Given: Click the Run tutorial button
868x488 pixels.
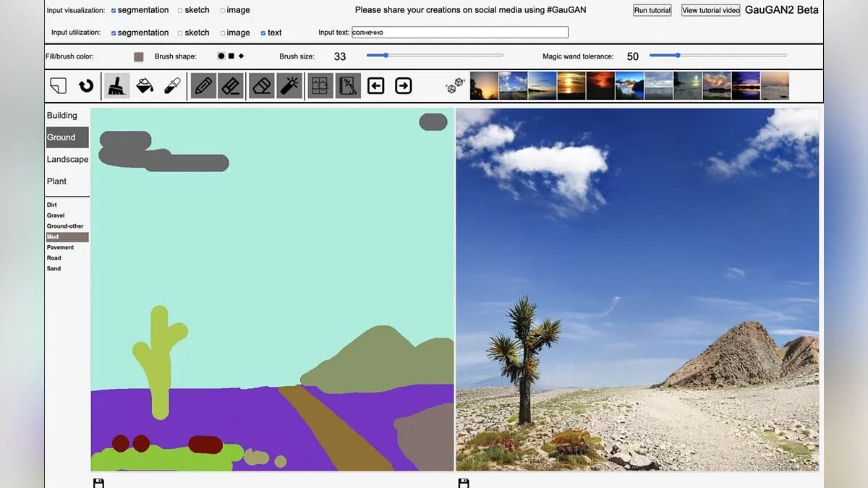Looking at the screenshot, I should 652,10.
